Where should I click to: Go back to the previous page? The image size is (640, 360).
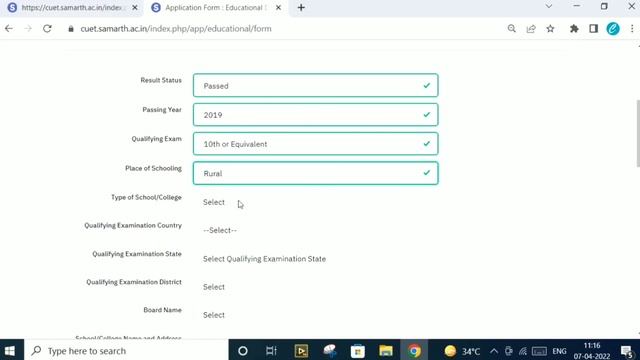click(x=9, y=29)
